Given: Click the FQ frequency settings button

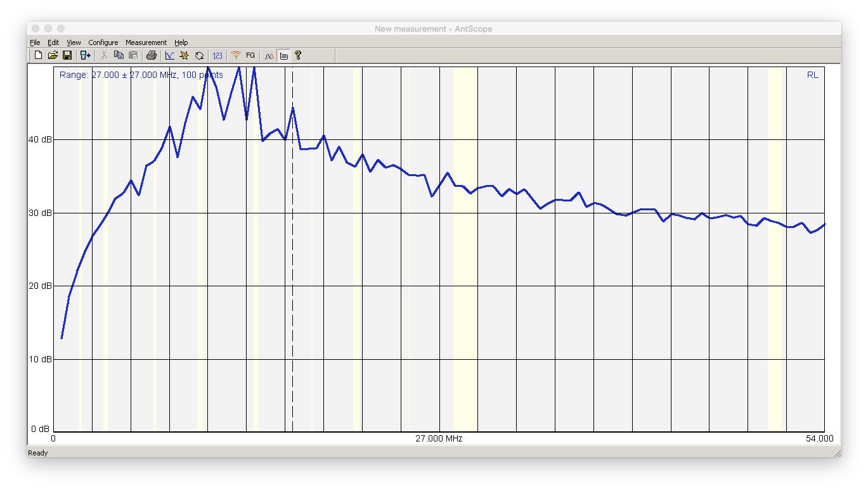Looking at the screenshot, I should (x=250, y=56).
